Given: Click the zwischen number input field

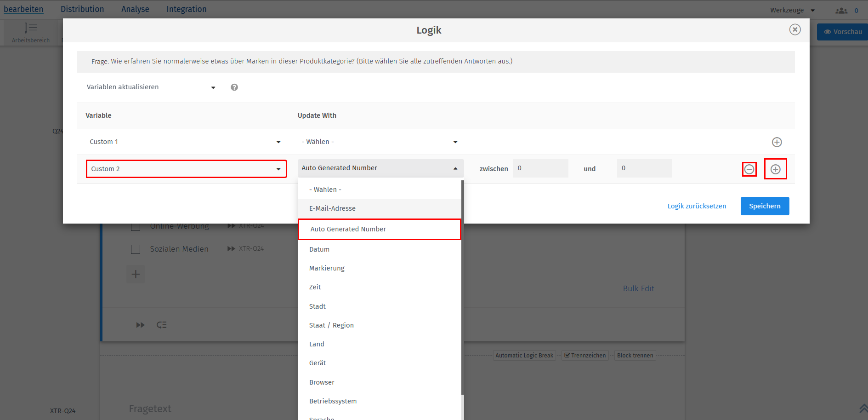Looking at the screenshot, I should (540, 168).
